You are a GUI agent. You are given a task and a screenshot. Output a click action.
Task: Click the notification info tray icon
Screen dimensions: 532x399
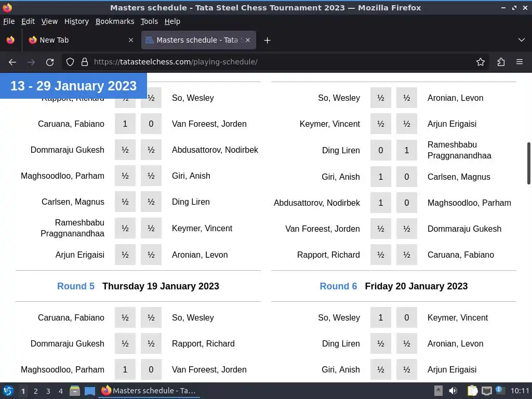500,390
